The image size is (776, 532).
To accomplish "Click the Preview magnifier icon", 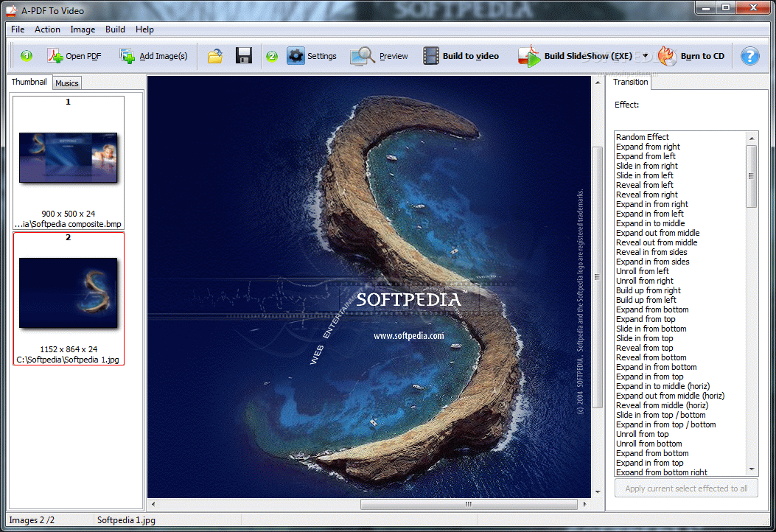I will pyautogui.click(x=363, y=56).
